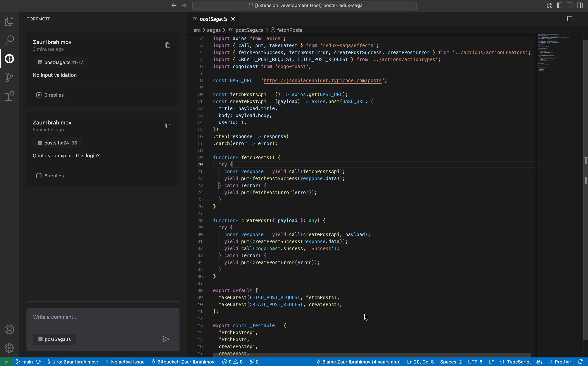Open the 'Jira: Zaur Ibrahimov:' status item
Screen dimensions: 588x366
(x=73, y=362)
